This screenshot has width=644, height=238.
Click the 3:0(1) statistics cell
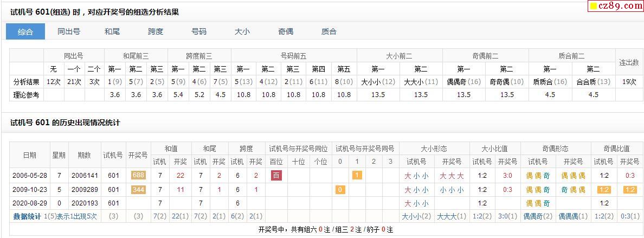pyautogui.click(x=507, y=217)
